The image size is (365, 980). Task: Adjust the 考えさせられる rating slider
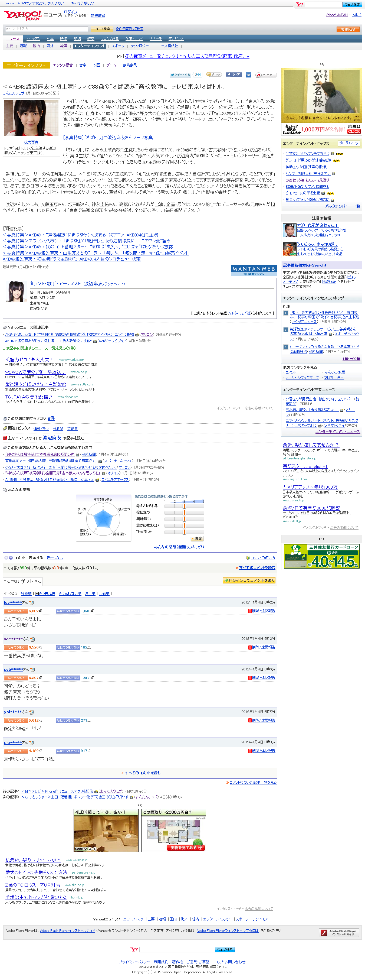[184, 506]
